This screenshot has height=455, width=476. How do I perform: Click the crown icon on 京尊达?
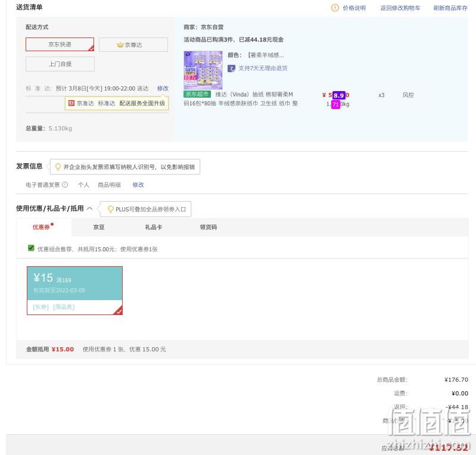coord(120,45)
